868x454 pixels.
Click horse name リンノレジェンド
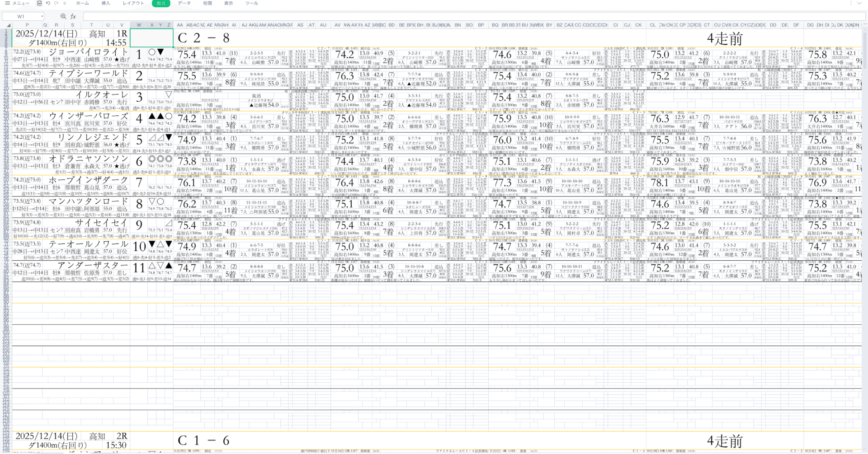point(92,137)
